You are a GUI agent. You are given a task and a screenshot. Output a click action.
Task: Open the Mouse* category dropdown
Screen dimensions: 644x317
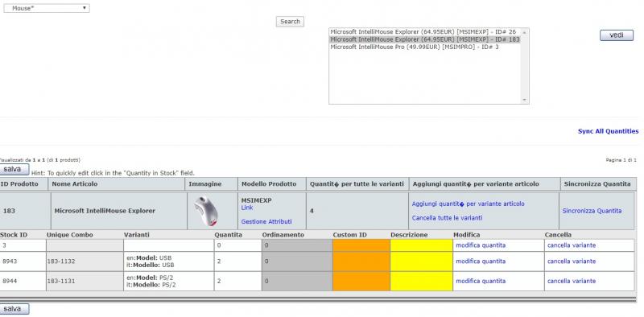pyautogui.click(x=47, y=8)
